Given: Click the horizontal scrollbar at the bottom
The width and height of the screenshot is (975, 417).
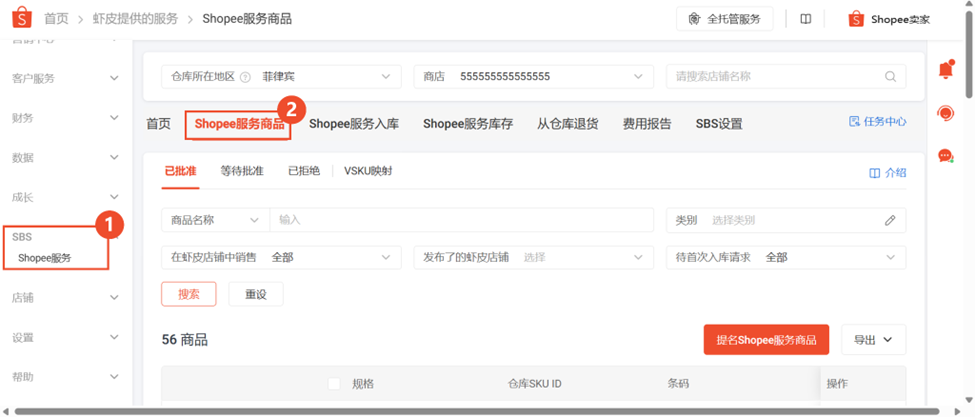Looking at the screenshot, I should (478, 411).
